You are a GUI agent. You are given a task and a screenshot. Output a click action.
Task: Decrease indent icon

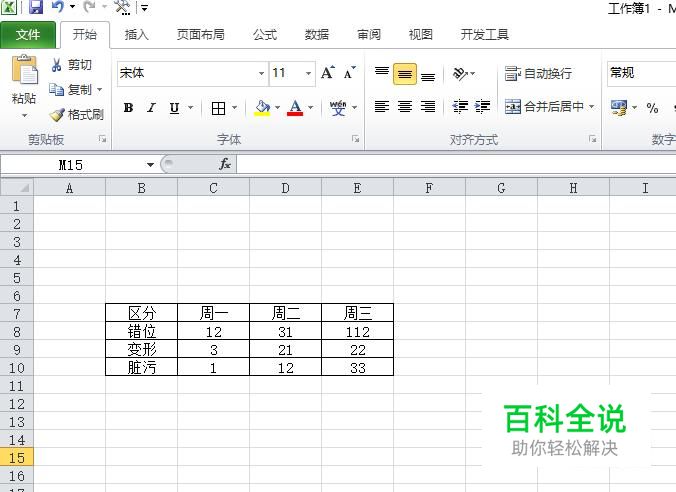click(460, 106)
